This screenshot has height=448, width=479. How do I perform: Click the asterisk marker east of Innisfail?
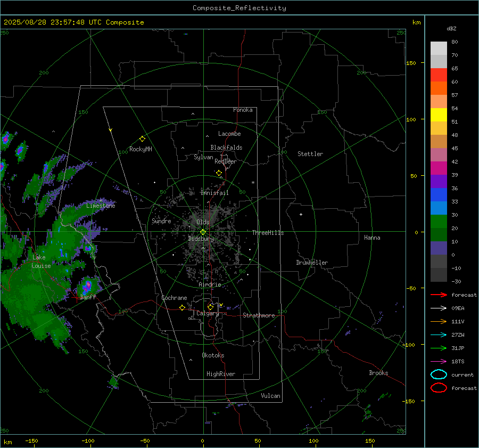tap(253, 183)
